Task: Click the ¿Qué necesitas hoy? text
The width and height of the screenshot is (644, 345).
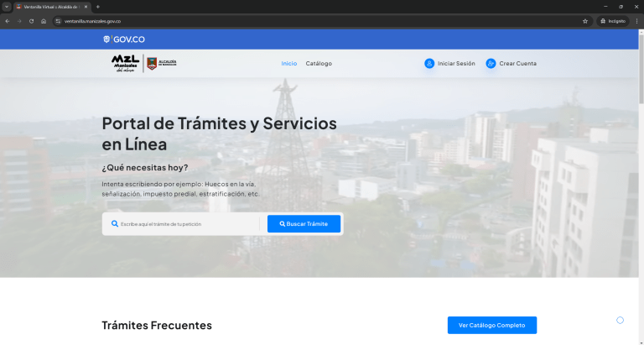Action: [x=145, y=167]
